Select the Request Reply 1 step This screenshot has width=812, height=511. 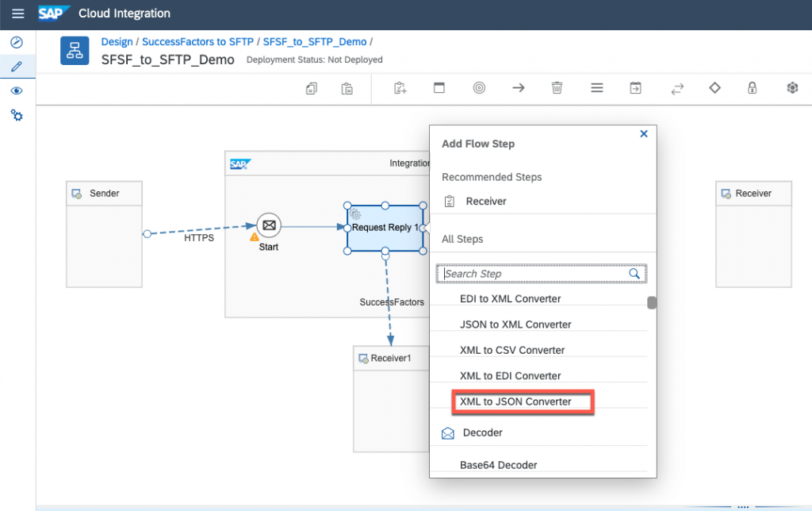tap(385, 228)
